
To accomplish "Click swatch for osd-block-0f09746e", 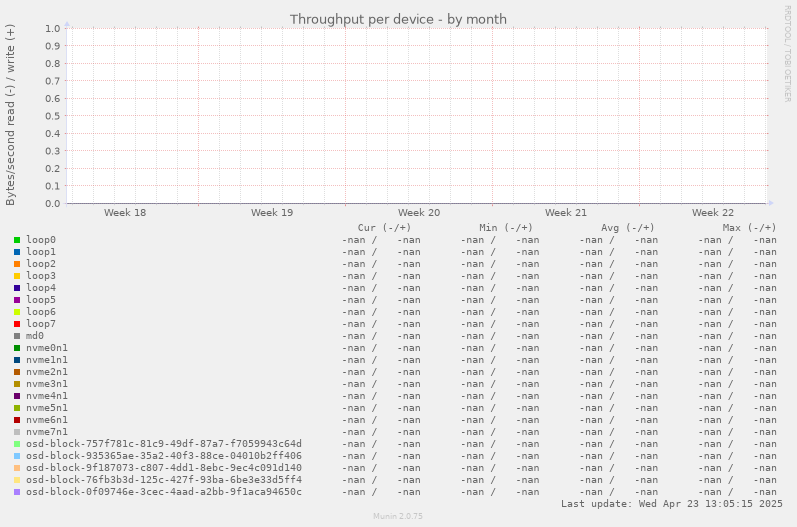I will [x=17, y=492].
